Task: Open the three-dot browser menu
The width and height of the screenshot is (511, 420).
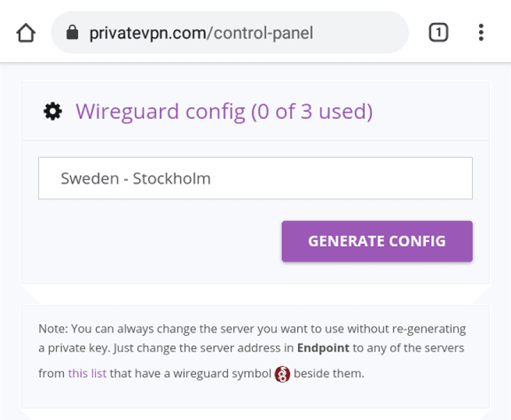Action: (x=481, y=33)
